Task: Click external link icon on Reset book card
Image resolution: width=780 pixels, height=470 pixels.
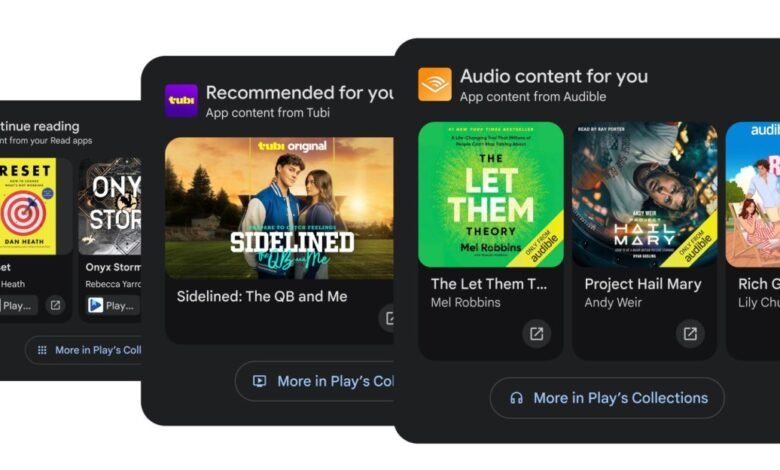Action: click(55, 305)
